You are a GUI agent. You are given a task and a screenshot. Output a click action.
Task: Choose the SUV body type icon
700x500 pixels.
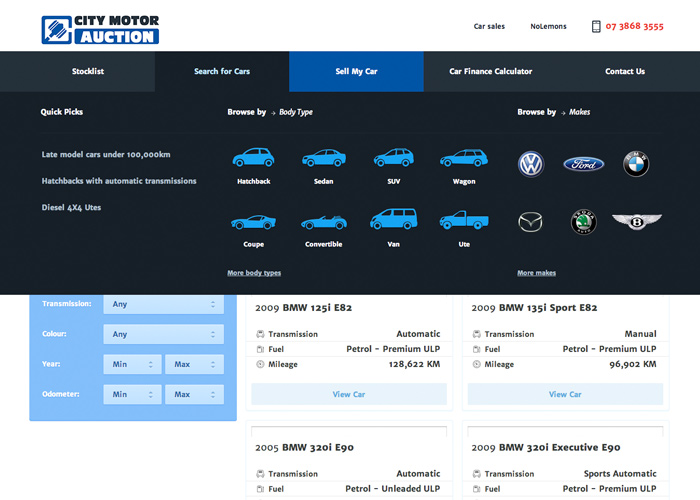point(394,157)
